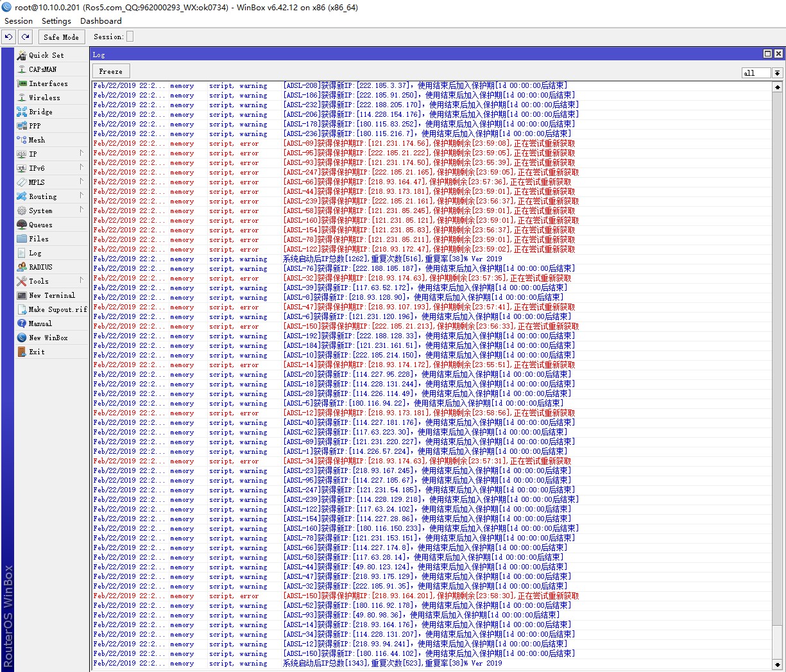The width and height of the screenshot is (786, 672).
Task: Open Mesh icon in sidebar
Action: 22,140
